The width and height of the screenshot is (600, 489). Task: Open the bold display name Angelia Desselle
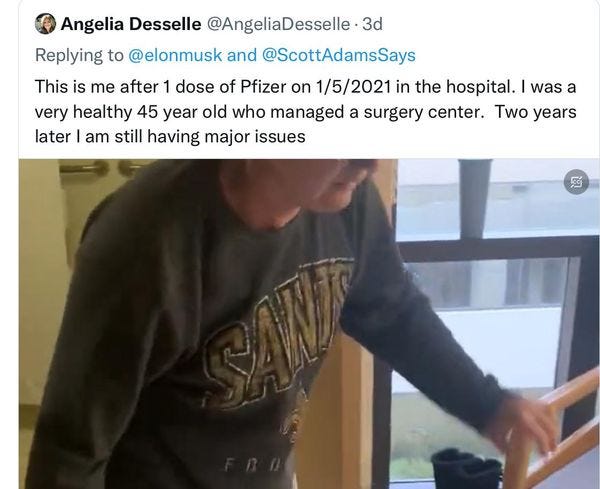[131, 24]
